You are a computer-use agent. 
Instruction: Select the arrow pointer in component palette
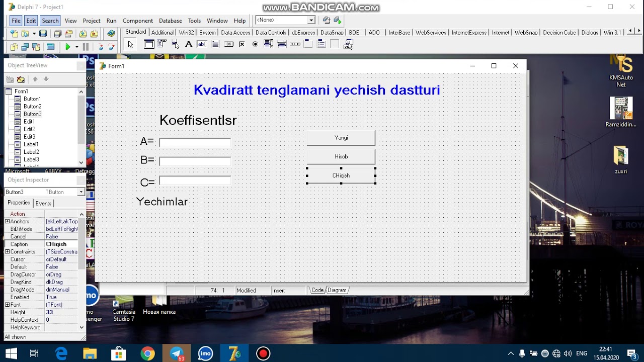coord(131,44)
